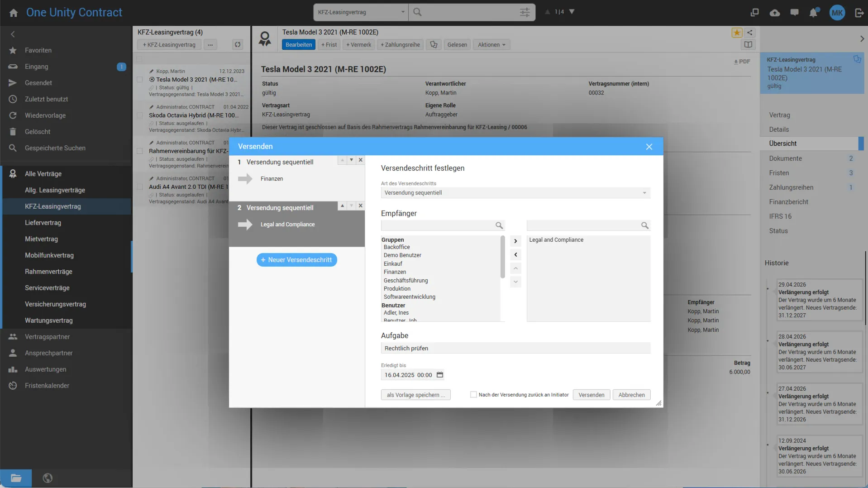Add selected group to recipients arrow

coord(515,241)
